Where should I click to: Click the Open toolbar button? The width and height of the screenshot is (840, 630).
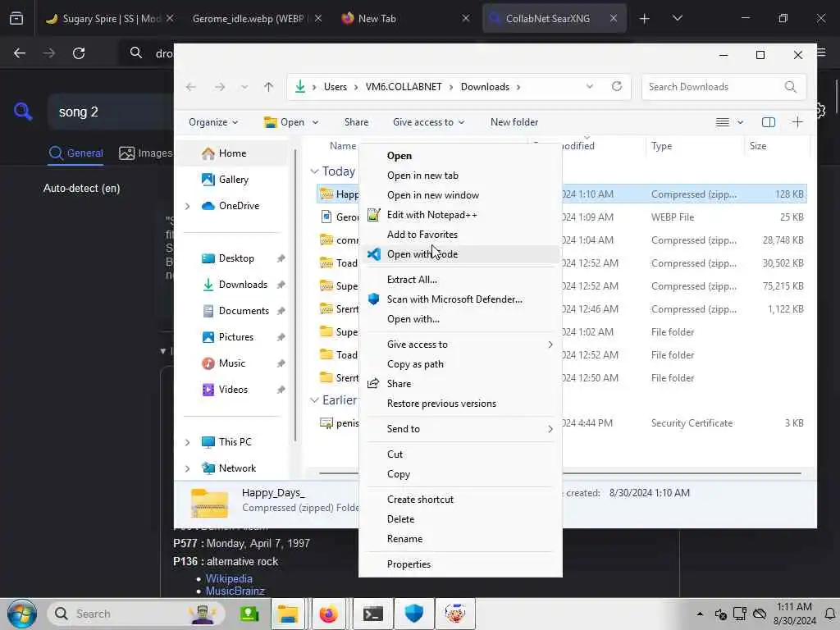pyautogui.click(x=285, y=122)
